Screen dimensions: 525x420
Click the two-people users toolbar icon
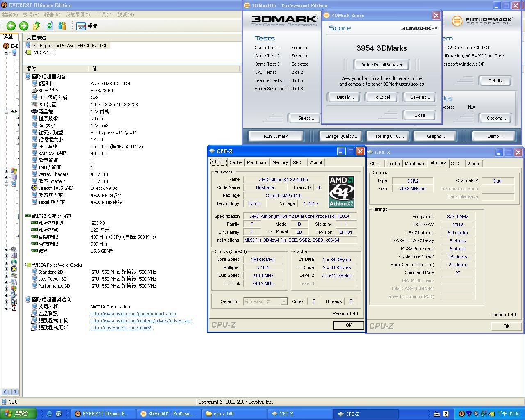62,26
